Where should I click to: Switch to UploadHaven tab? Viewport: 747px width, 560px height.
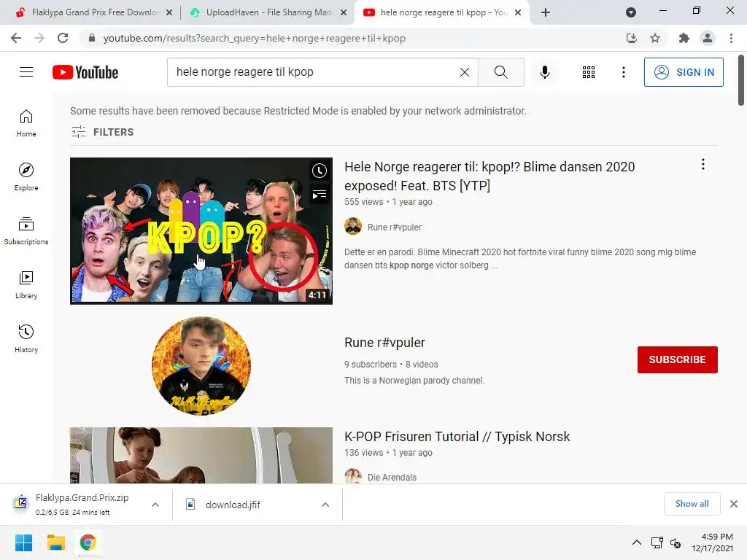268,12
